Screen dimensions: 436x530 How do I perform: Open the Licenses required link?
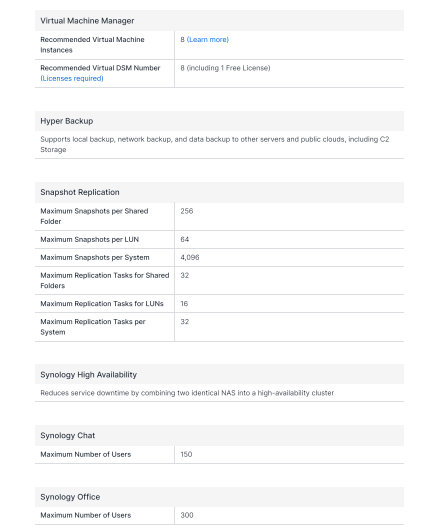pos(72,78)
